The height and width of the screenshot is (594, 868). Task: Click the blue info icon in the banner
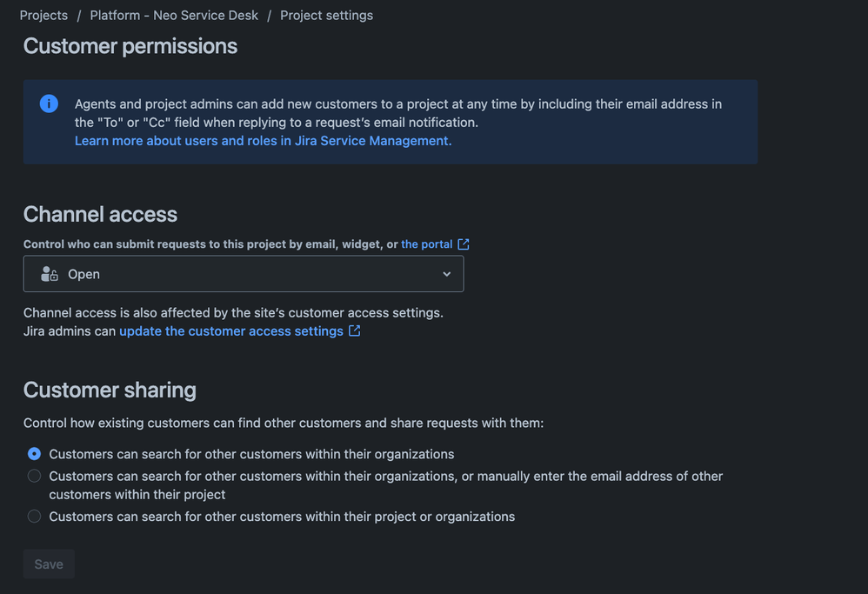coord(50,103)
